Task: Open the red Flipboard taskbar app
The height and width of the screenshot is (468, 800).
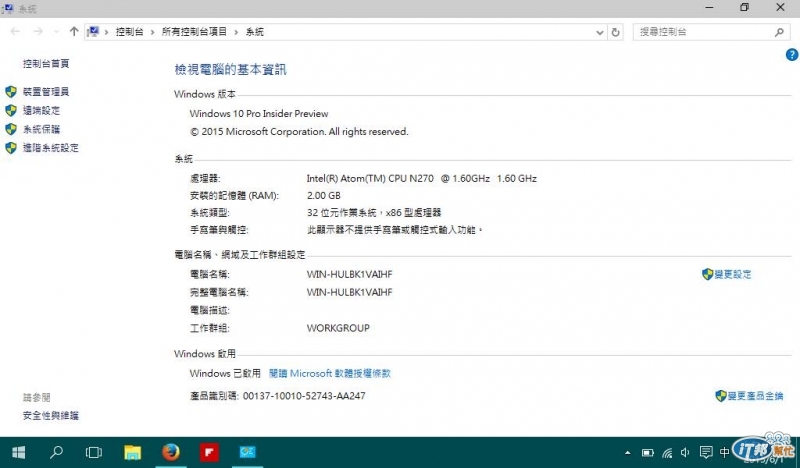Action: coord(209,452)
